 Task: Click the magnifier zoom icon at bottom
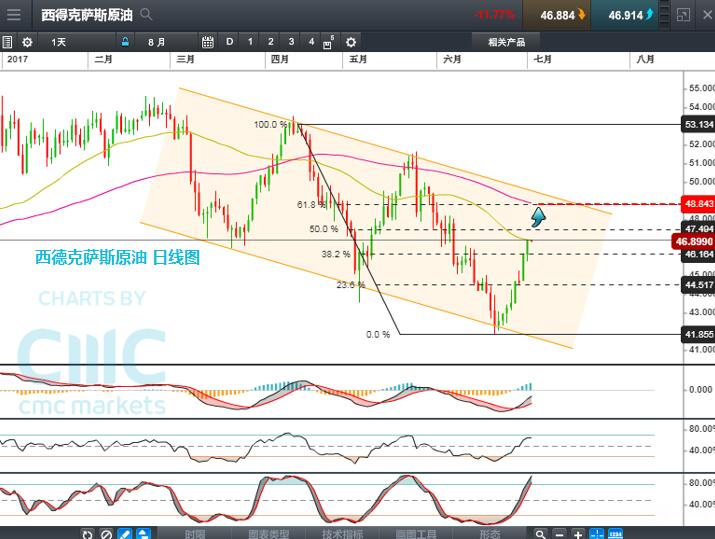pos(541,533)
